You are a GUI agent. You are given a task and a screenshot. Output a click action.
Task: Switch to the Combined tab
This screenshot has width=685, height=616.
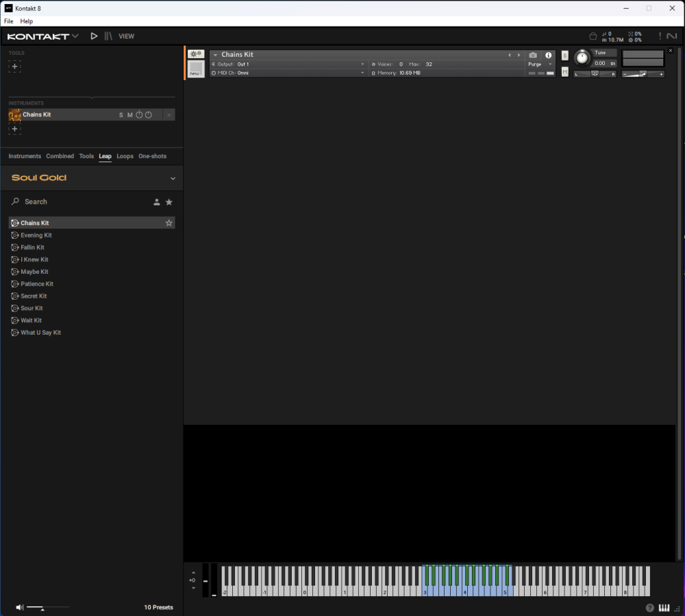60,156
